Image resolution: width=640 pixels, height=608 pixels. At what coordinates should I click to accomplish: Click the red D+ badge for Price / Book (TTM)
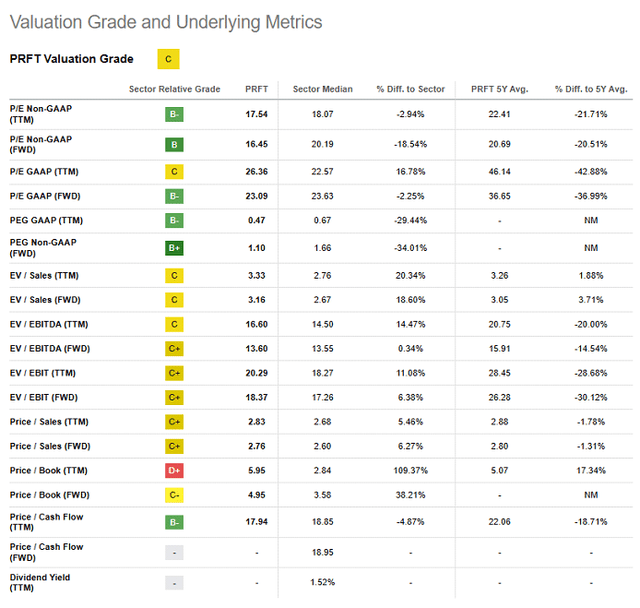coord(174,470)
